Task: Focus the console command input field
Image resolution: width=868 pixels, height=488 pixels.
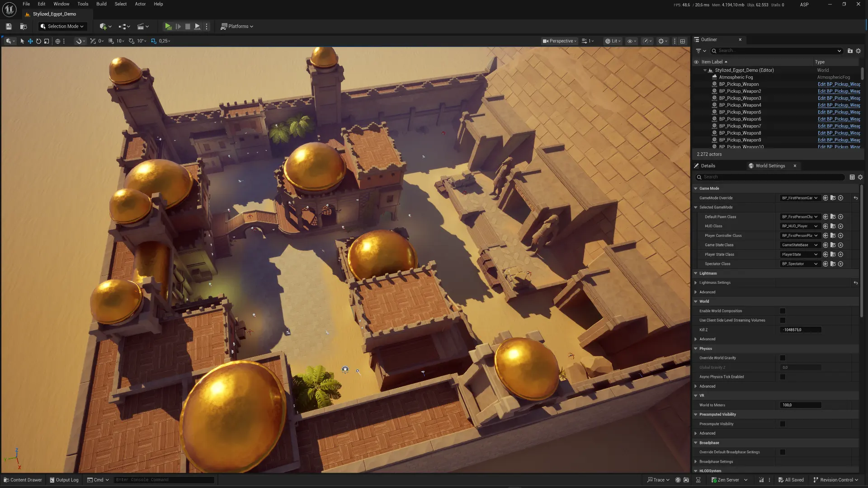Action: [164, 480]
